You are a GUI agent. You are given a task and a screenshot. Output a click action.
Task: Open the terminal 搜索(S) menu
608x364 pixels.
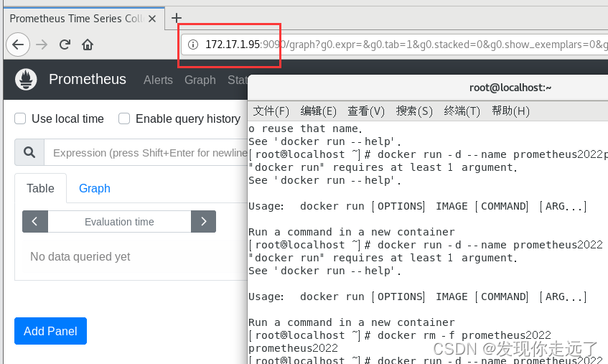click(x=414, y=111)
